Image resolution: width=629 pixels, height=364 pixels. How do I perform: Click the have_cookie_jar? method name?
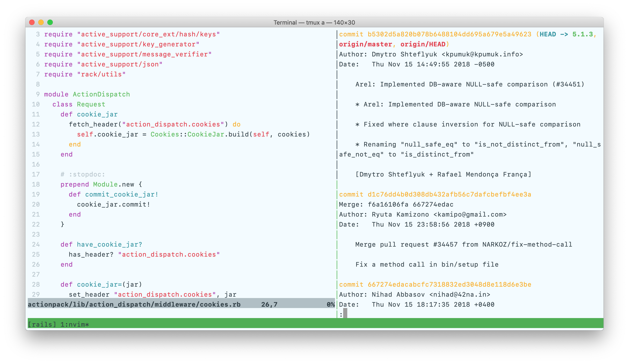[x=109, y=245]
